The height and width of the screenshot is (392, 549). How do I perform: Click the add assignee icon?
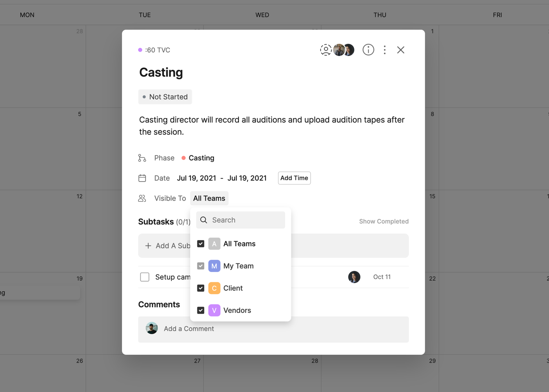pos(325,50)
